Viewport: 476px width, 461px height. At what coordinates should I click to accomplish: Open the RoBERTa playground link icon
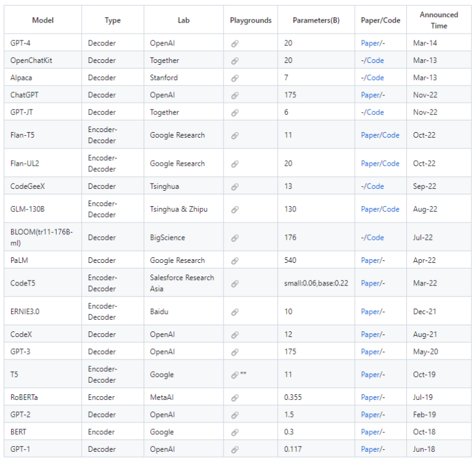click(x=235, y=397)
